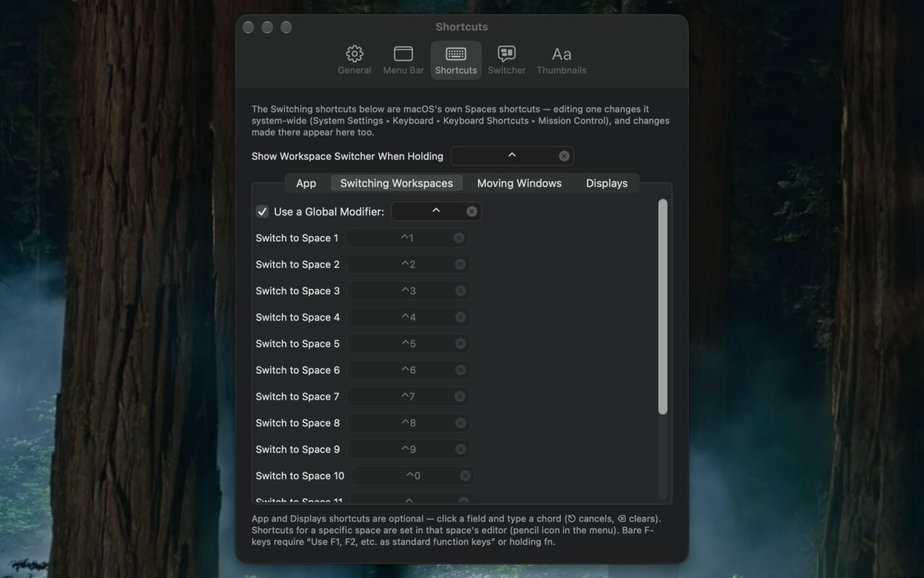Edit the Switch to Space 8 shortcut field

point(409,423)
